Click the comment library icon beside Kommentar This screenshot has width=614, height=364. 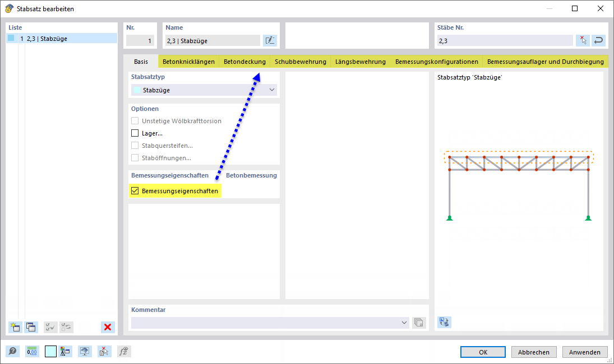point(419,322)
